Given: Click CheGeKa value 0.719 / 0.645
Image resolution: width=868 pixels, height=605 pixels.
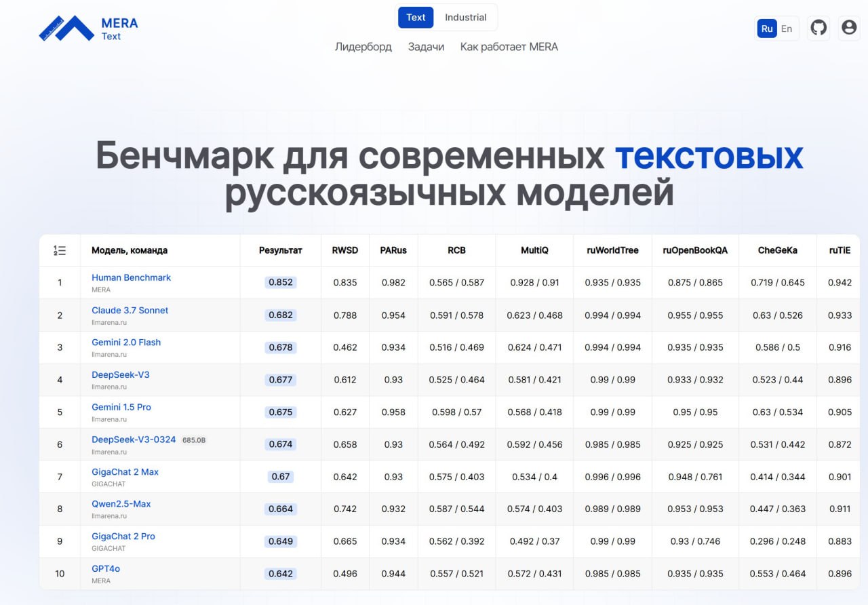Looking at the screenshot, I should [778, 283].
